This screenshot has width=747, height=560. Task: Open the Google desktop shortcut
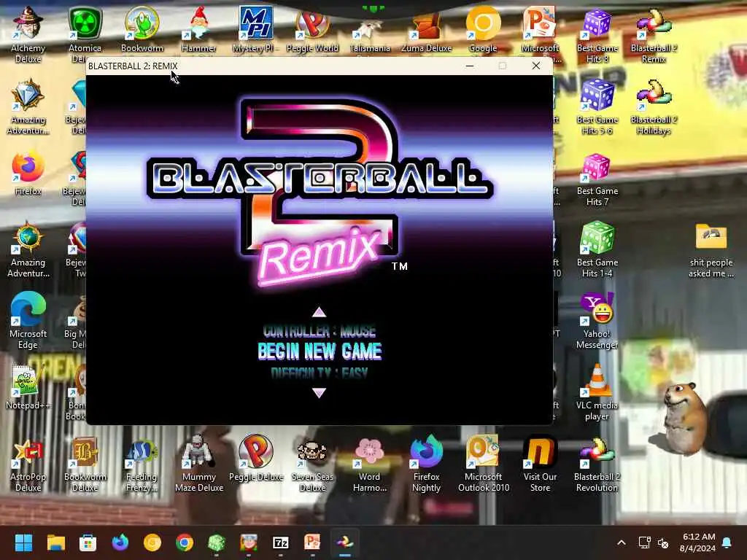(483, 29)
